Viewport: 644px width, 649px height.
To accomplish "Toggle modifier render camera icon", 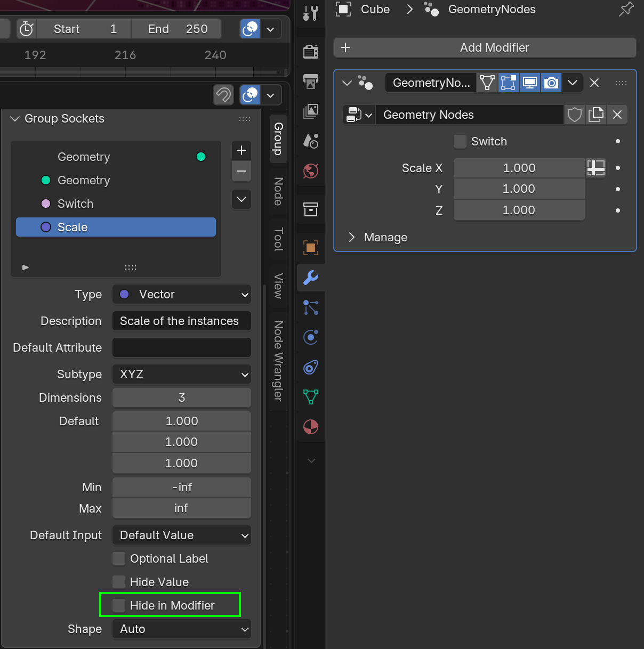I will pos(551,83).
